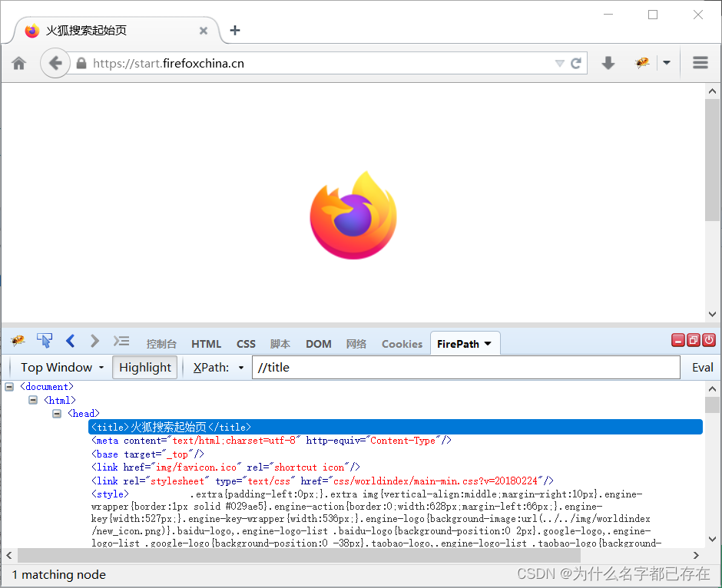Viewport: 722px width, 588px height.
Task: Switch to the 网络 panel tab
Action: point(356,344)
